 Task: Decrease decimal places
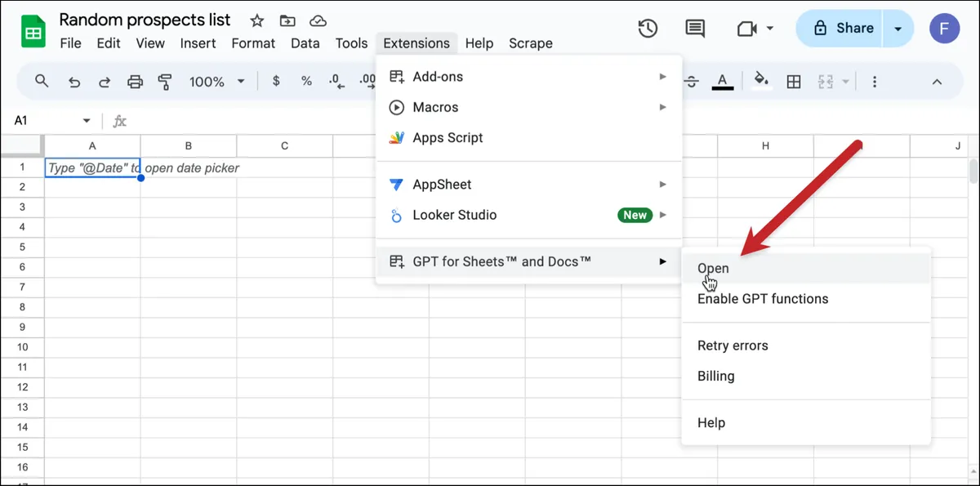[x=336, y=82]
